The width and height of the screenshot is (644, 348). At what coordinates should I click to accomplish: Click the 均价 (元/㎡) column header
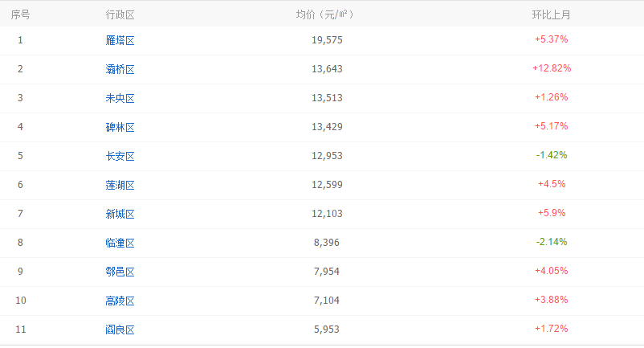click(x=325, y=14)
